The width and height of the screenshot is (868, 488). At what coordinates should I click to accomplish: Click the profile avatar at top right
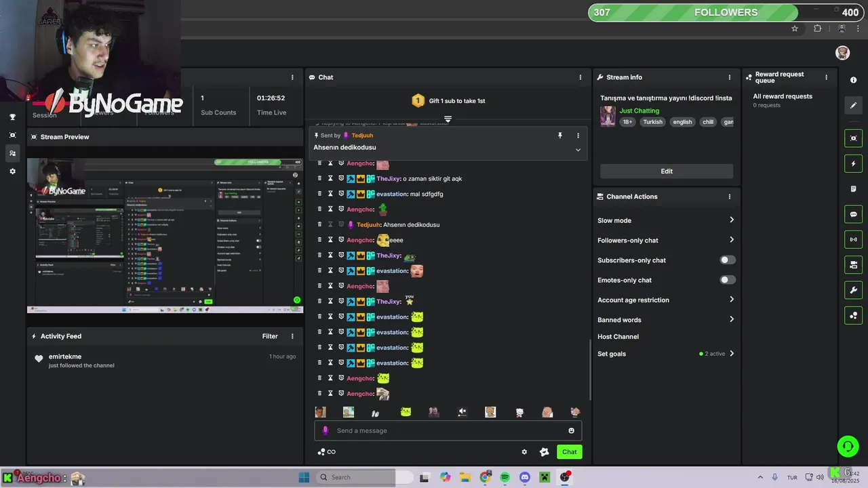tap(842, 53)
